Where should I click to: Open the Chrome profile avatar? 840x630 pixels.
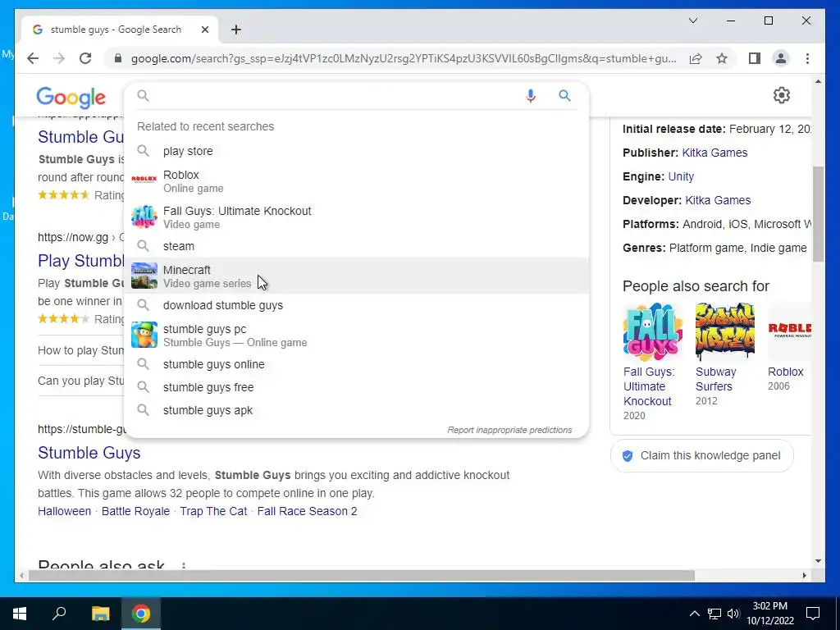pos(781,58)
